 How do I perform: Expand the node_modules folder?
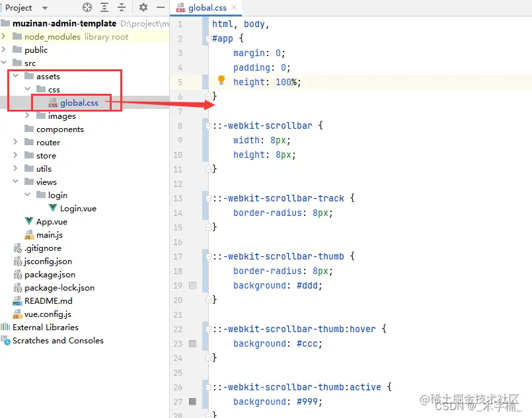4,36
